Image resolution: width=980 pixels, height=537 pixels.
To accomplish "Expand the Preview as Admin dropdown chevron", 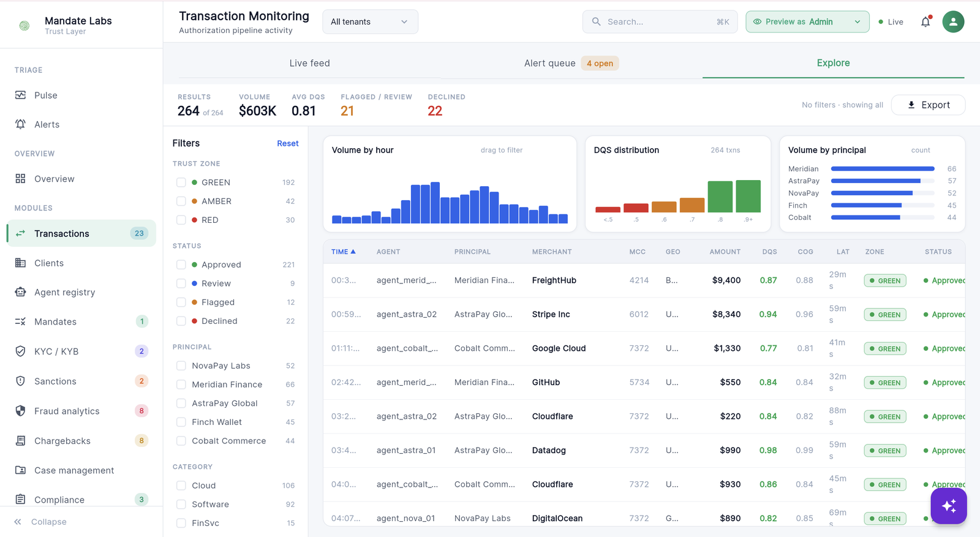I will pos(858,21).
